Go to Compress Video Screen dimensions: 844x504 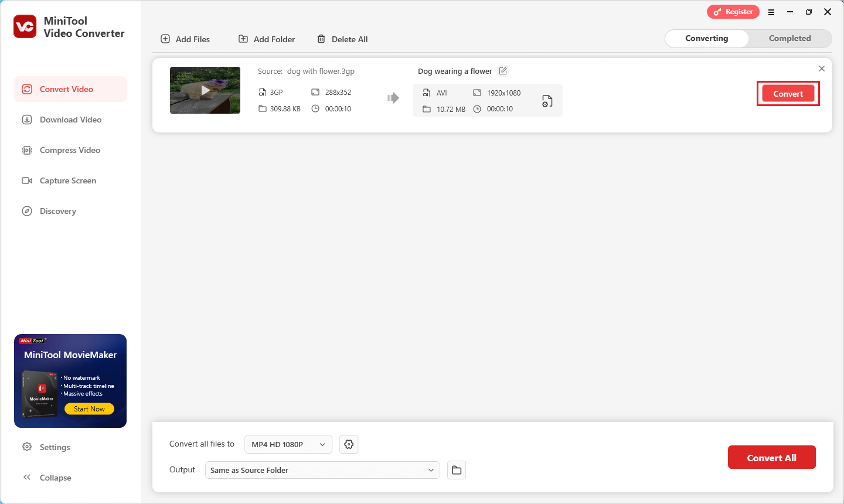pos(70,150)
